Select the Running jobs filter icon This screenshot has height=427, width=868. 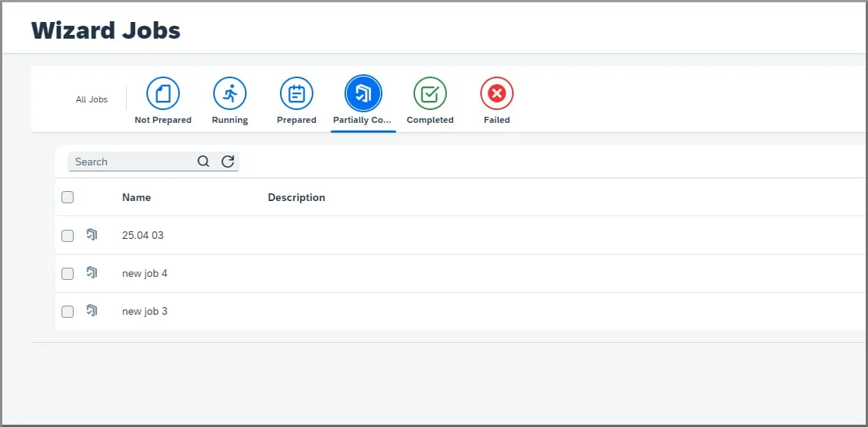(230, 93)
